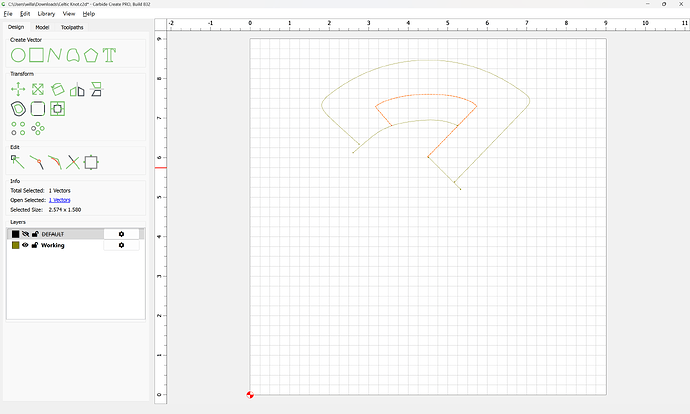The image size is (690, 414).
Task: Activate the Offset Vectors tool
Action: [x=18, y=108]
